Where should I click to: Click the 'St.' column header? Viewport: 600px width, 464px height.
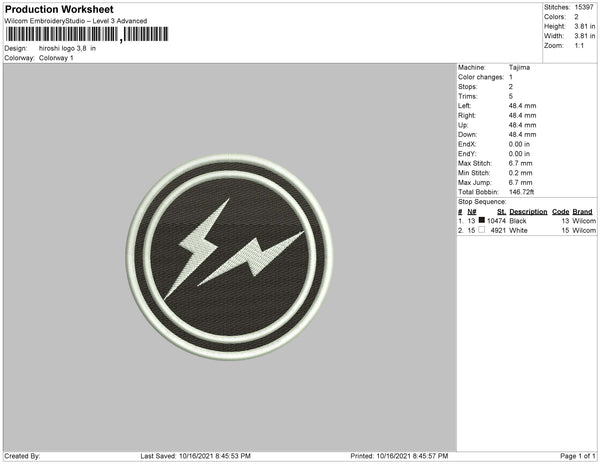(502, 212)
